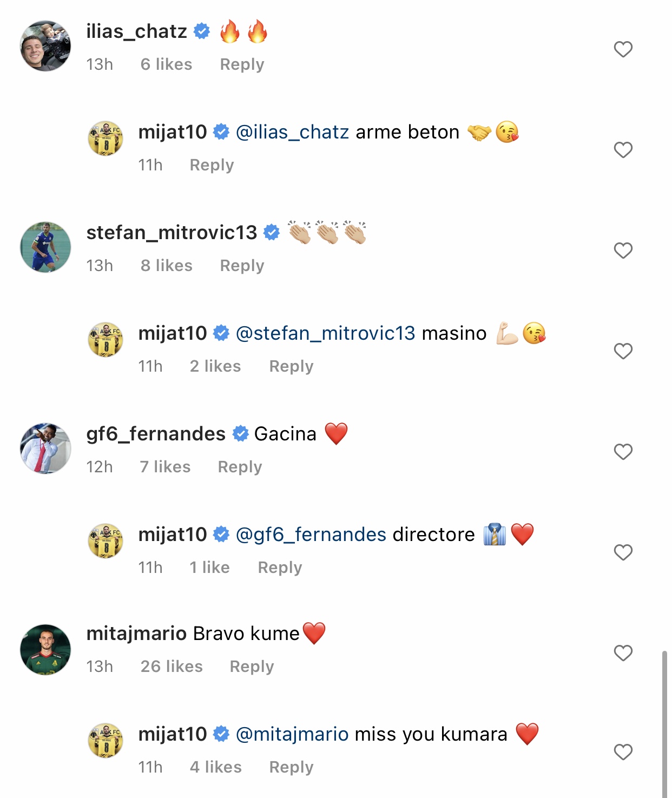Open ilias_chatz profile picture
Viewport: 672px width, 798px height.
45,46
